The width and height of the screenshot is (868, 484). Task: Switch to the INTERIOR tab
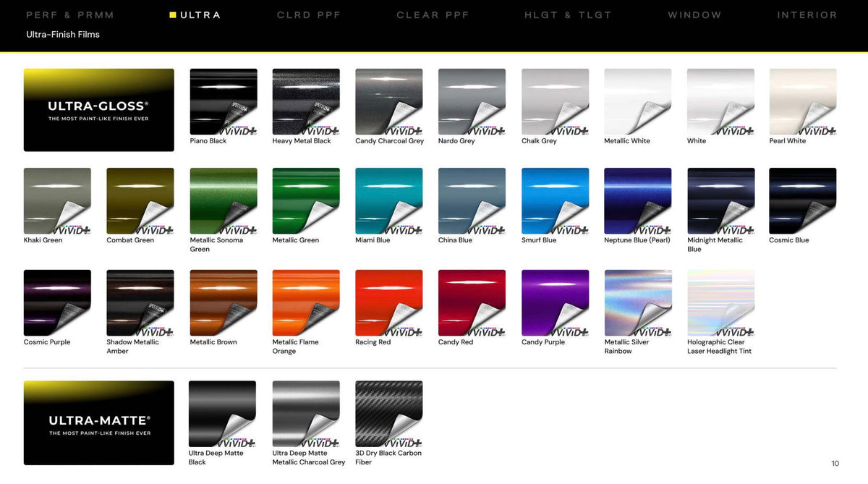[807, 15]
